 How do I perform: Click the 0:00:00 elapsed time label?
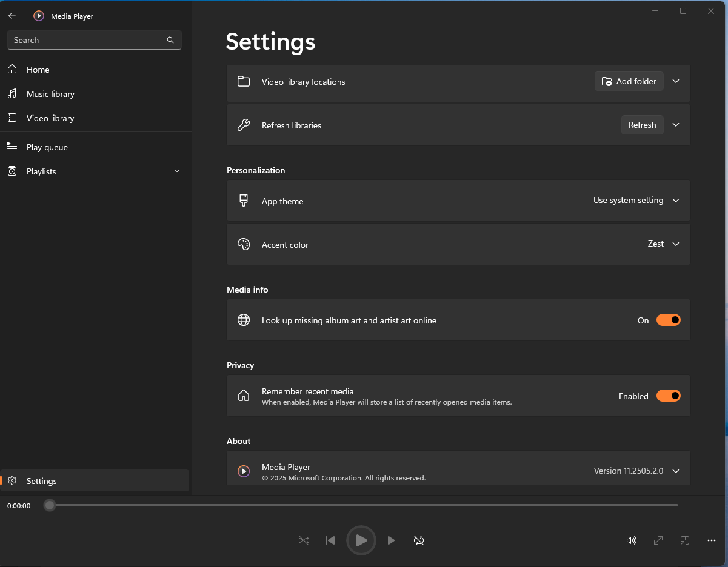19,506
